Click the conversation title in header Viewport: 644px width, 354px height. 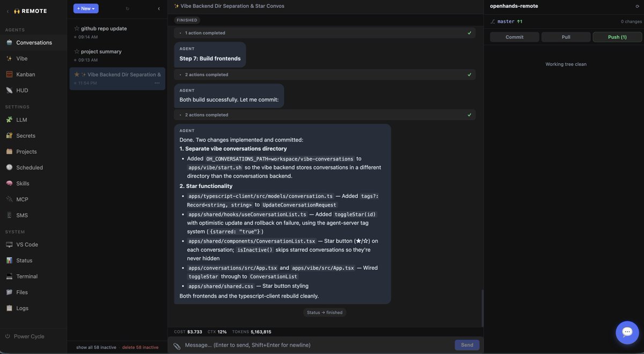(x=229, y=6)
